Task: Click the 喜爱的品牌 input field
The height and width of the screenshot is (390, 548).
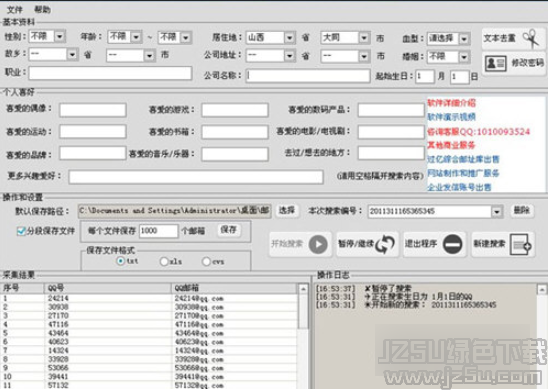Action: click(93, 153)
